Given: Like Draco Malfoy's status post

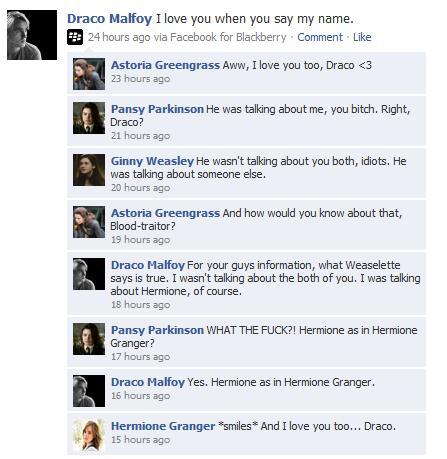Looking at the screenshot, I should 362,37.
